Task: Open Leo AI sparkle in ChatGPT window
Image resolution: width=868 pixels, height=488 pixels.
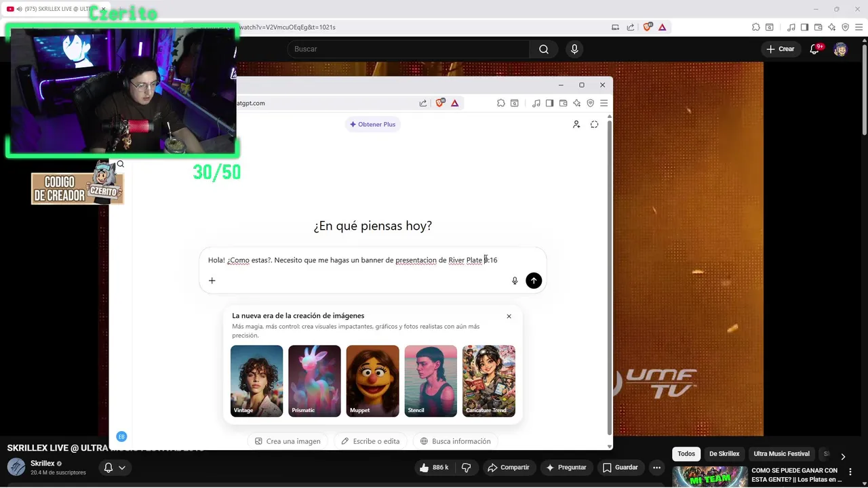Action: tap(577, 103)
